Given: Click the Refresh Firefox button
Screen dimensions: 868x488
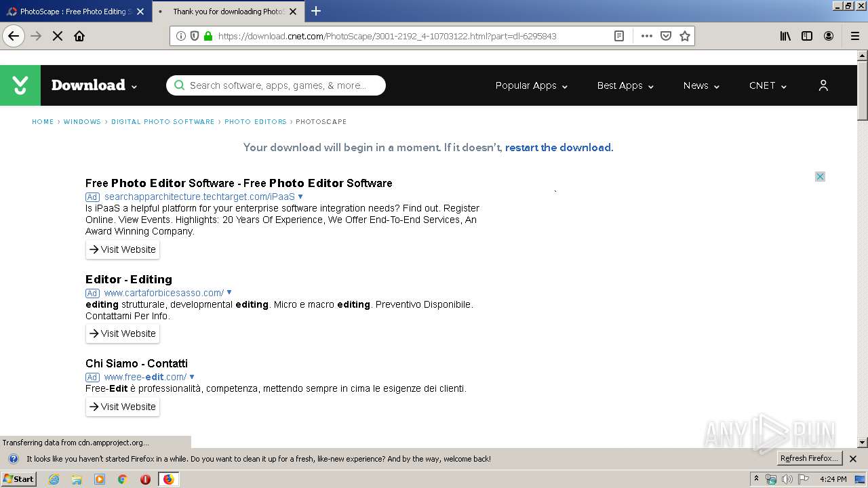Looking at the screenshot, I should [x=809, y=459].
